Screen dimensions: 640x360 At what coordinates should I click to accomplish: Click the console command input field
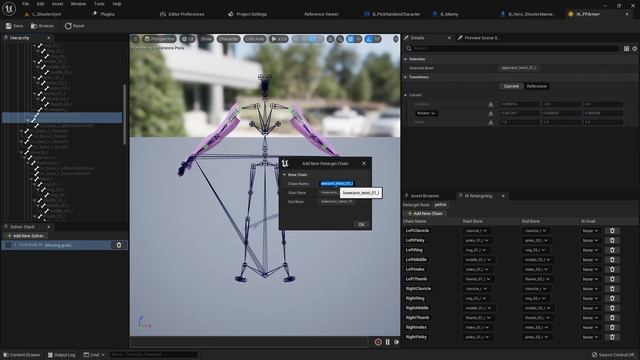tap(153, 355)
